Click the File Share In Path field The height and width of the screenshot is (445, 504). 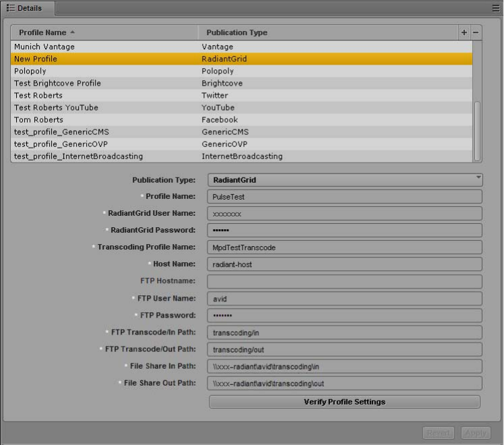tap(344, 367)
